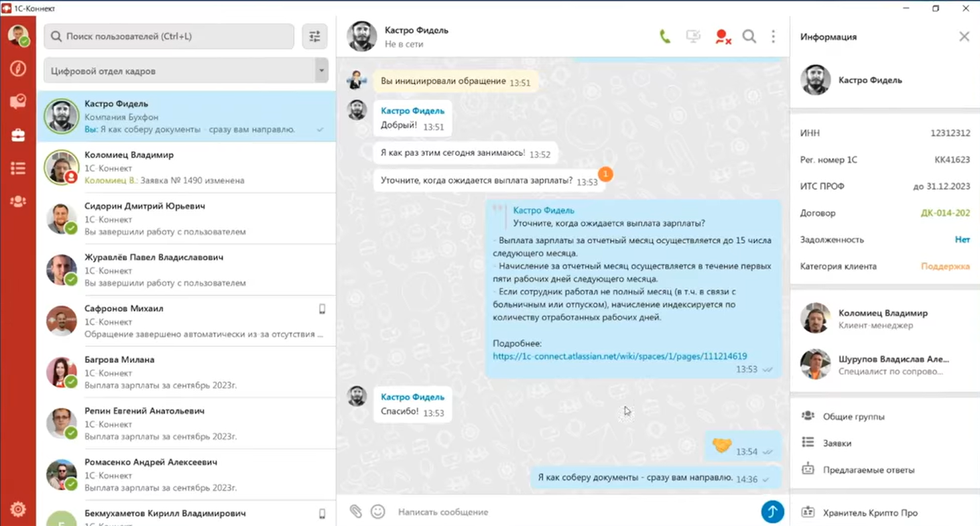The height and width of the screenshot is (526, 980).
Task: Expand the Цифровой отдел кадров dropdown
Action: pyautogui.click(x=322, y=71)
